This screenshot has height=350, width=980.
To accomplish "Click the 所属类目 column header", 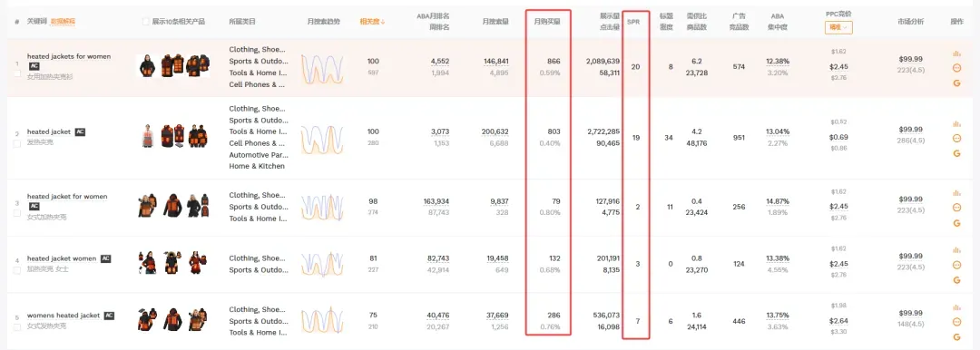I will pos(242,21).
